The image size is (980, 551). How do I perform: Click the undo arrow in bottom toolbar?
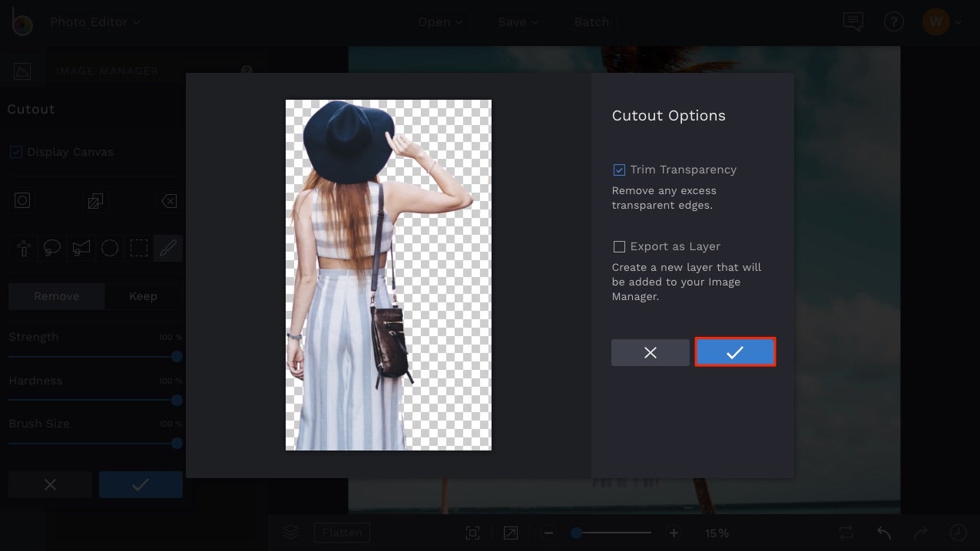[882, 532]
